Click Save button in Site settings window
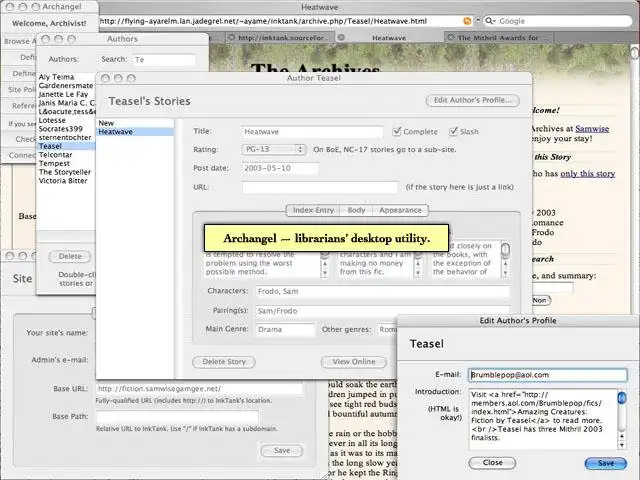The width and height of the screenshot is (640, 480). click(x=282, y=450)
